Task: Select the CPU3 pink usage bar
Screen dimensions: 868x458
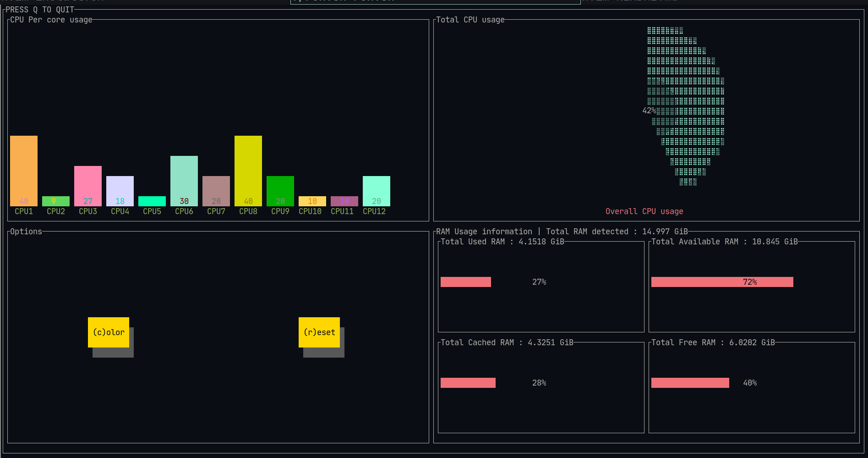Action: click(x=88, y=186)
